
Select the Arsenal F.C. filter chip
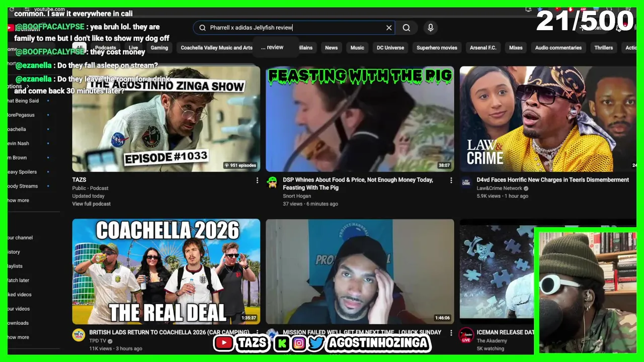tap(483, 48)
